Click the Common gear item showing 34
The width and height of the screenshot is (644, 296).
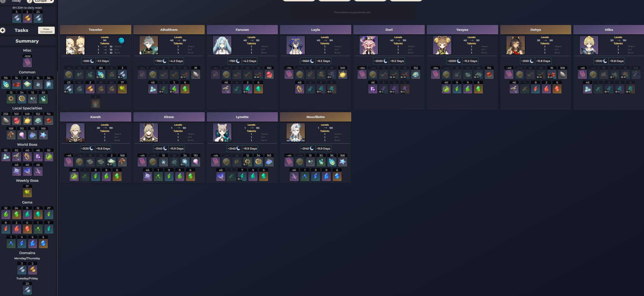pyautogui.click(x=22, y=97)
